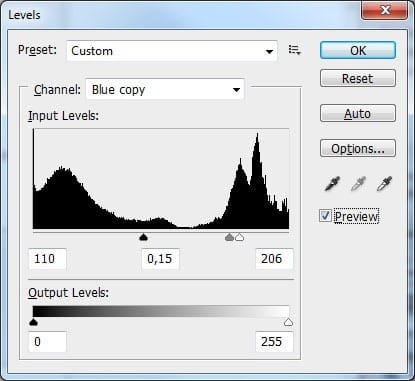Screen dimensions: 415x381
Task: Toggle the Preview checkbox
Action: pos(325,216)
